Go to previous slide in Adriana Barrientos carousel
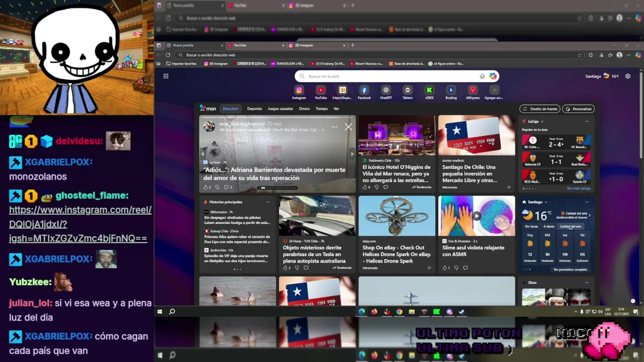644x362 pixels. [203, 154]
